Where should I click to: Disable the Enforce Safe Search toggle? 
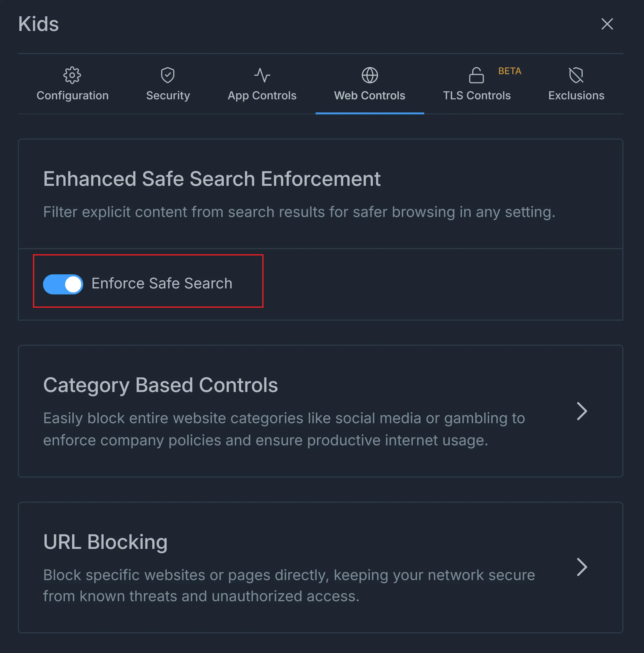point(63,284)
